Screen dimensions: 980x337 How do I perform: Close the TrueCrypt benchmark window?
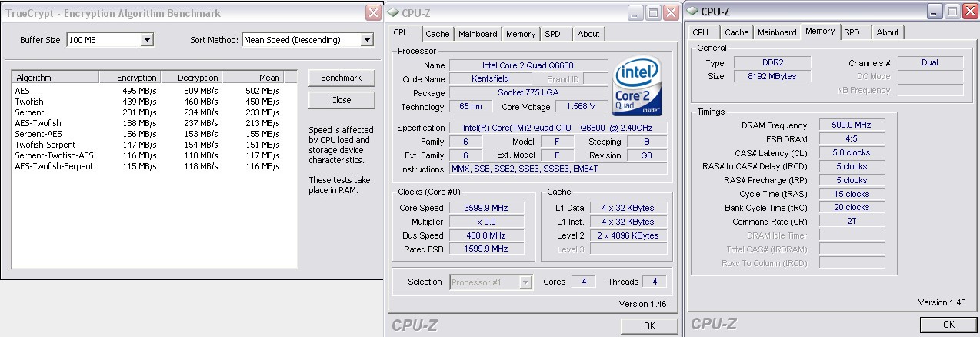[x=372, y=12]
